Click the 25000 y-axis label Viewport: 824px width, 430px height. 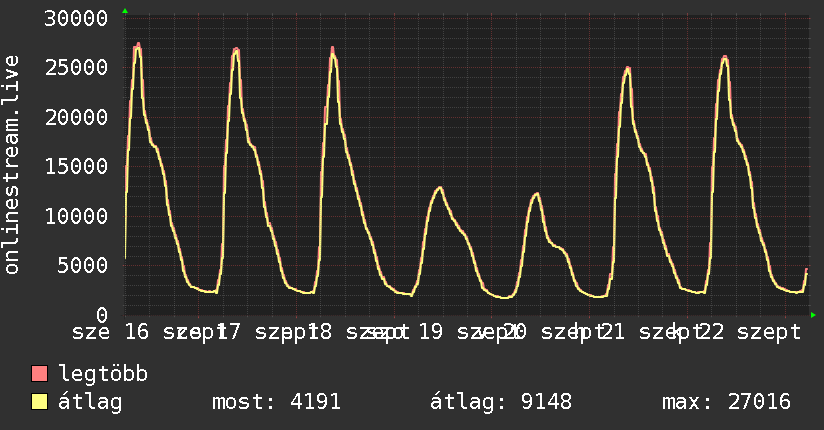(x=76, y=68)
